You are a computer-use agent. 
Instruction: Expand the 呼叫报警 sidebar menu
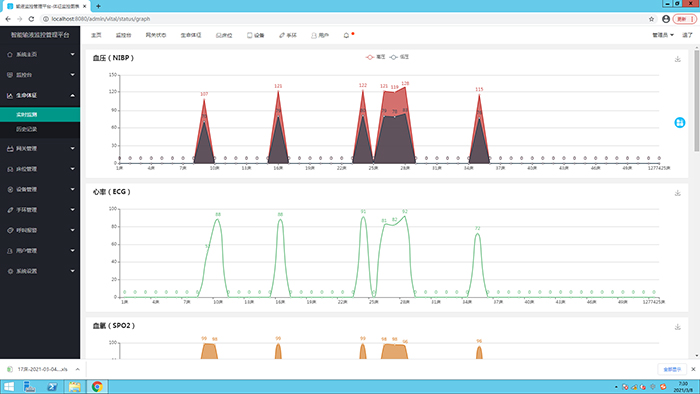[40, 230]
